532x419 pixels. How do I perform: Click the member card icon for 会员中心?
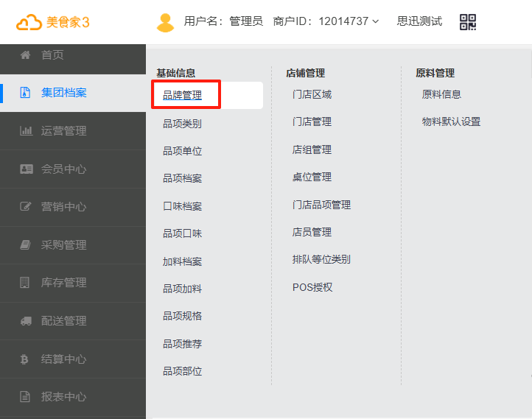[x=26, y=169]
